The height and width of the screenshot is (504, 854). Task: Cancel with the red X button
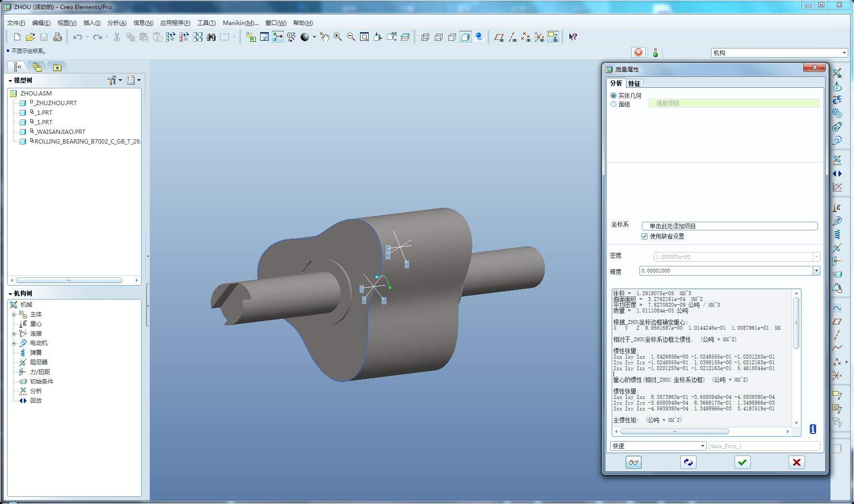pyautogui.click(x=796, y=462)
